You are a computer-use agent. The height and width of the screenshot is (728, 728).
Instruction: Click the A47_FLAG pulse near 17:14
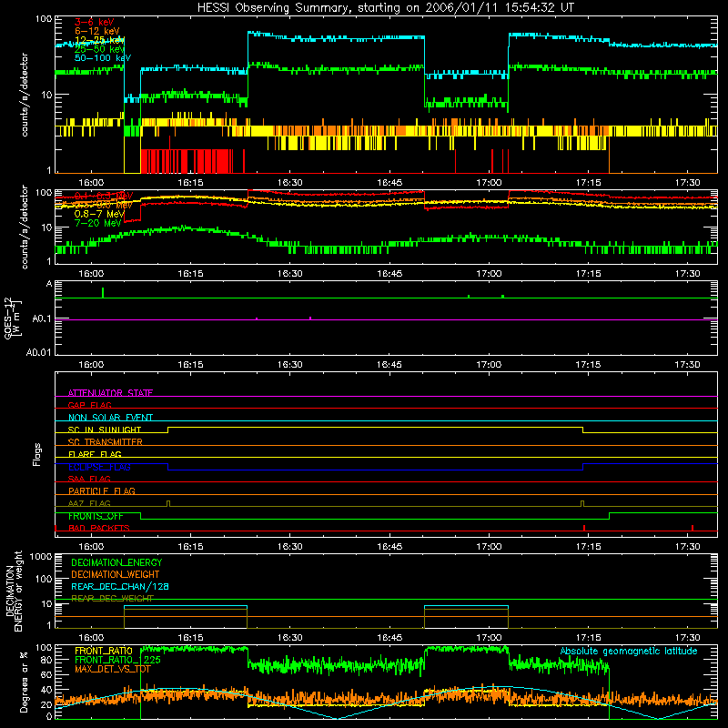point(582,504)
